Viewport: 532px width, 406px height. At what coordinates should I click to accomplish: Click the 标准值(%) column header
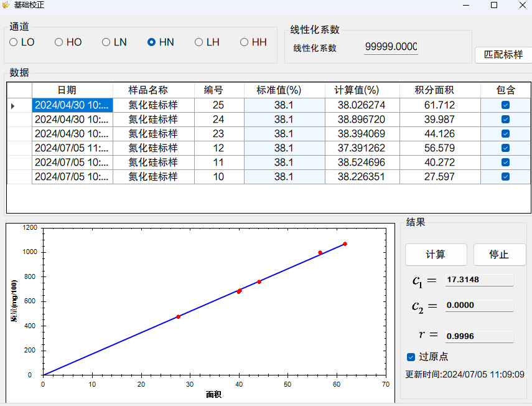(x=284, y=90)
